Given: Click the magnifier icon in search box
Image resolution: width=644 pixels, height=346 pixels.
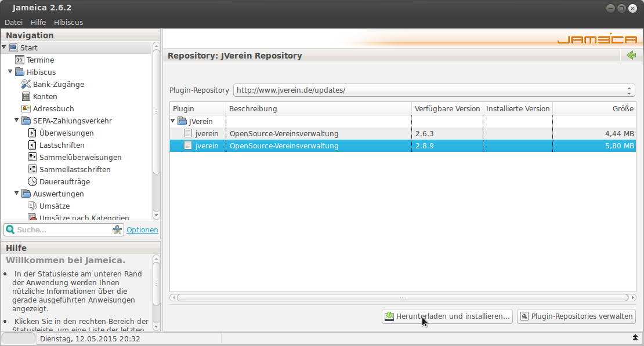Looking at the screenshot, I should [x=10, y=230].
